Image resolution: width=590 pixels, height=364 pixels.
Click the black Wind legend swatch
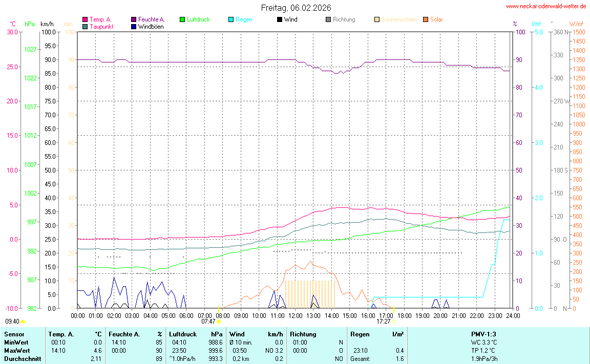280,19
